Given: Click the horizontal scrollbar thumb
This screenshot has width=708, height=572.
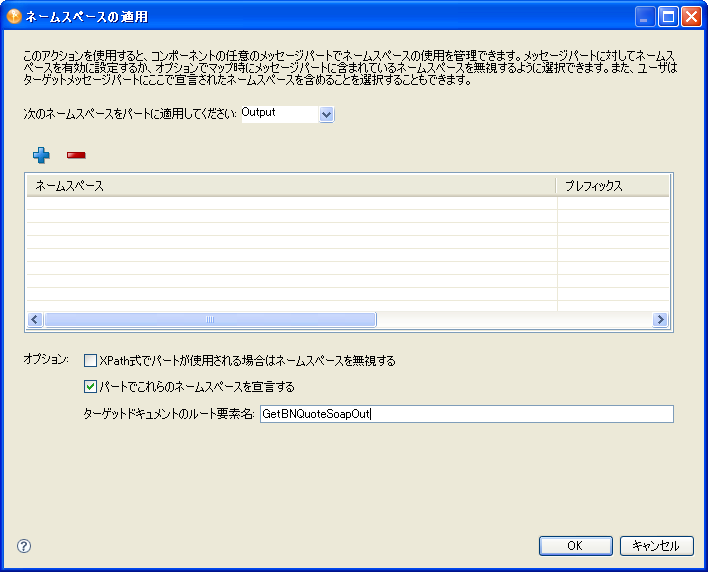Looking at the screenshot, I should tap(210, 320).
